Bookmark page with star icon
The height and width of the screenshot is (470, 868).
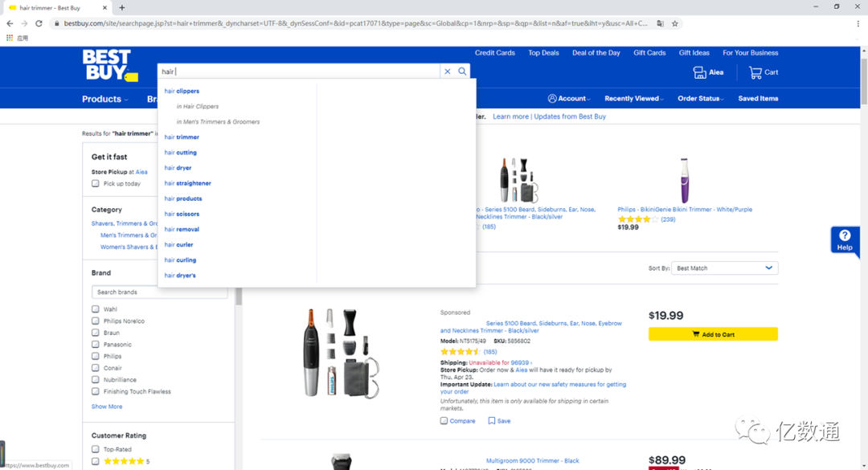(675, 23)
